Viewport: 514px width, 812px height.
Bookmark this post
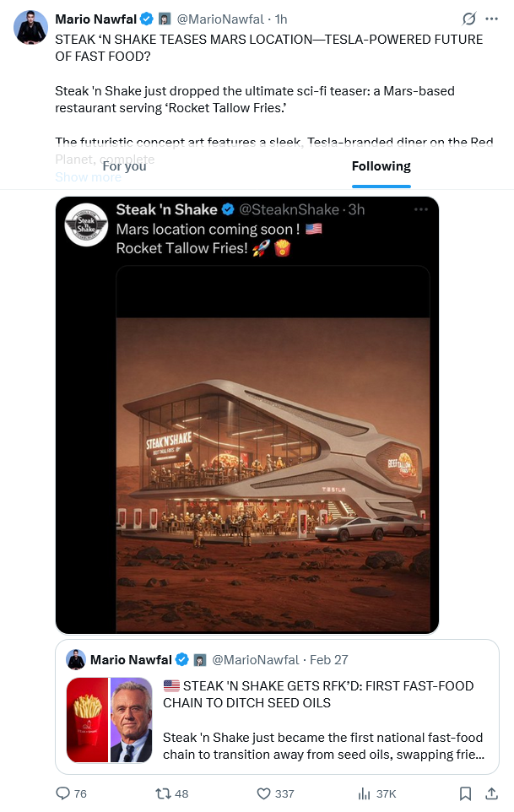[x=465, y=793]
